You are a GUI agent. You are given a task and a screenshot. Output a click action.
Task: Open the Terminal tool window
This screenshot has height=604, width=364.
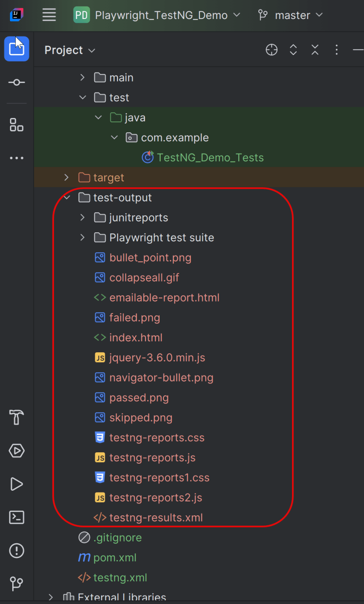[17, 517]
